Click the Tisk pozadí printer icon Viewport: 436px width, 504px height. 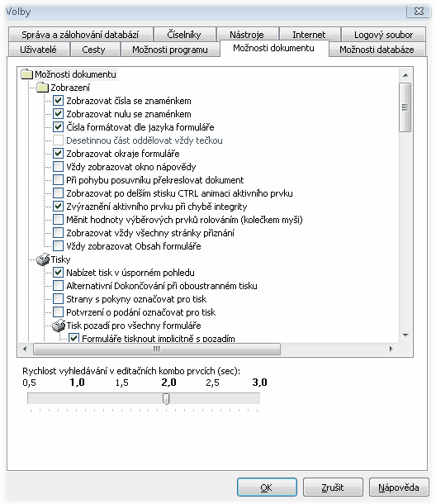tap(59, 326)
